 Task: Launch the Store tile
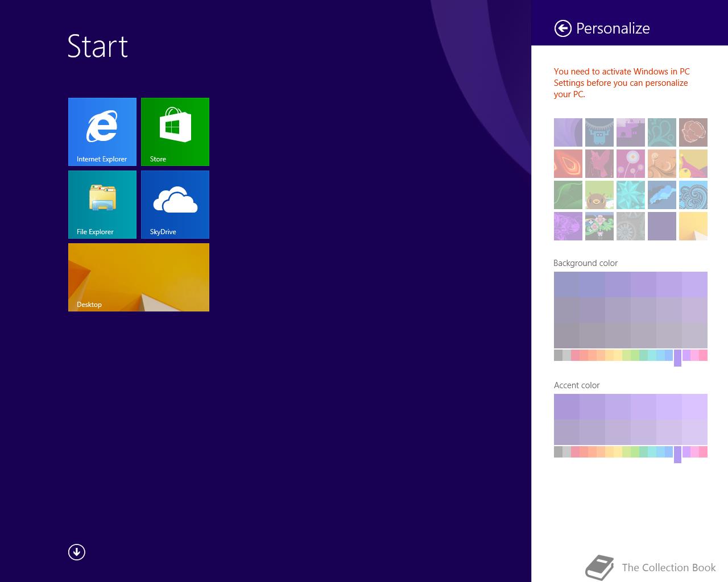click(175, 132)
